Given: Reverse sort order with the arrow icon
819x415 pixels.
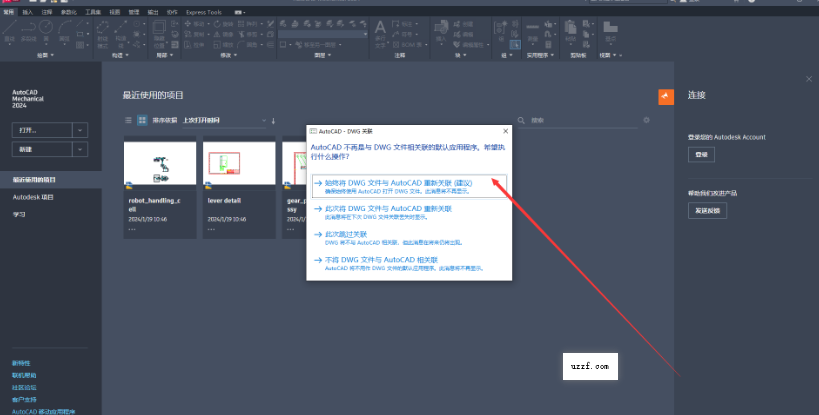Looking at the screenshot, I should click(x=273, y=121).
